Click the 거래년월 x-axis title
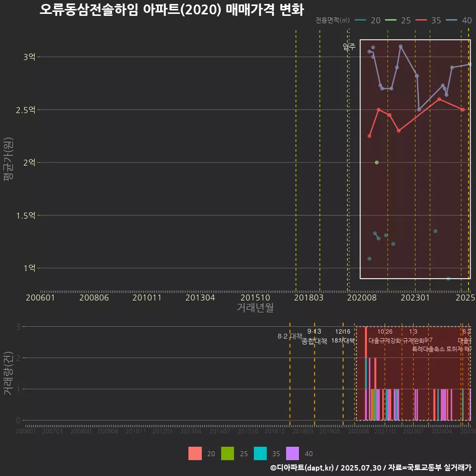This screenshot has width=476, height=476. coord(255,307)
